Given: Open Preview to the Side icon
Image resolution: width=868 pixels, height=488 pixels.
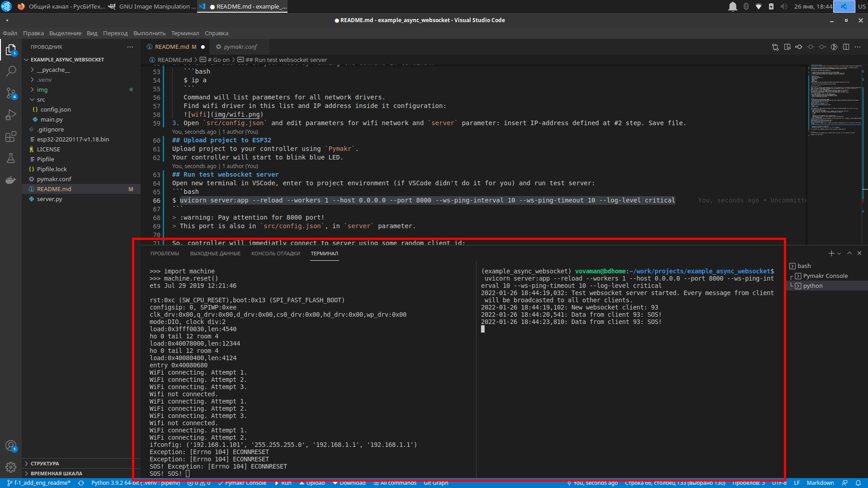Looking at the screenshot, I should [787, 47].
